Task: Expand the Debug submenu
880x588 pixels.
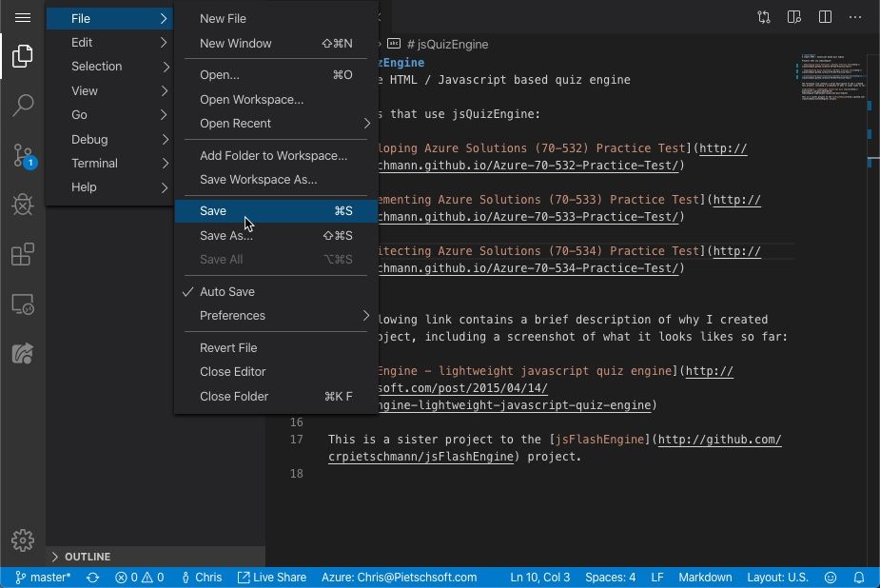Action: (110, 139)
